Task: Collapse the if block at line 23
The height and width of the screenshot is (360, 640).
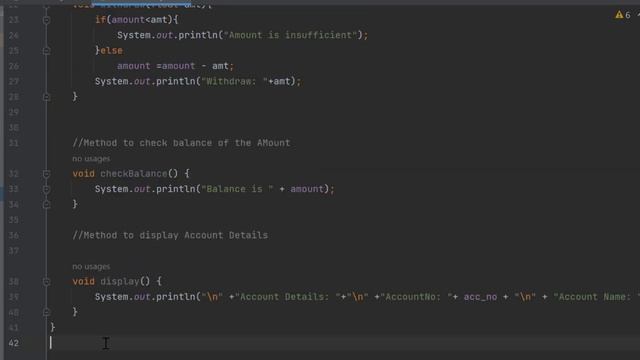Action: [x=47, y=20]
